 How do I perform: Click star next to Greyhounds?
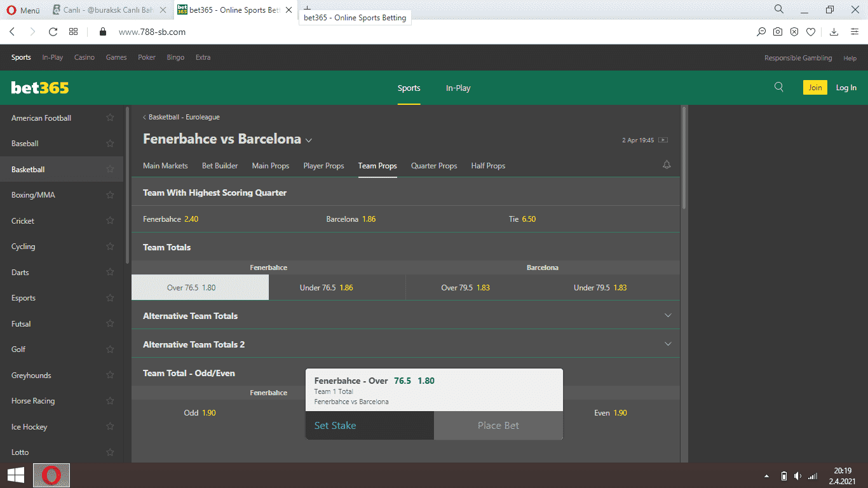tap(110, 375)
